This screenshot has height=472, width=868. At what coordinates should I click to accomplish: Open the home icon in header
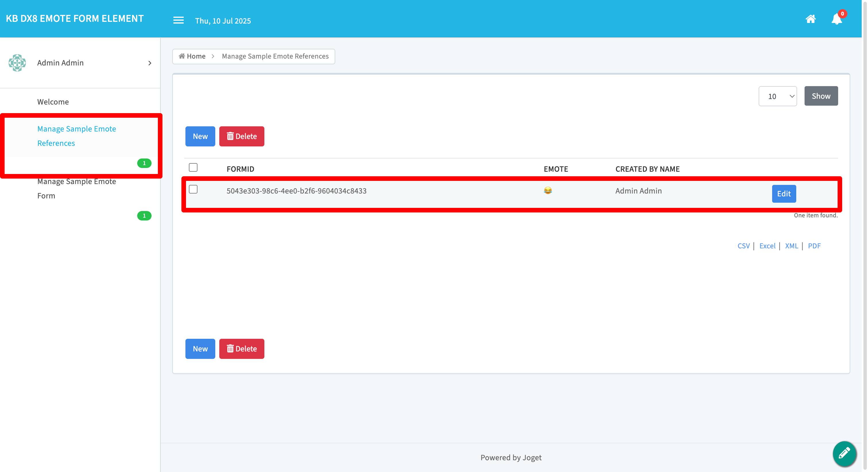point(810,19)
